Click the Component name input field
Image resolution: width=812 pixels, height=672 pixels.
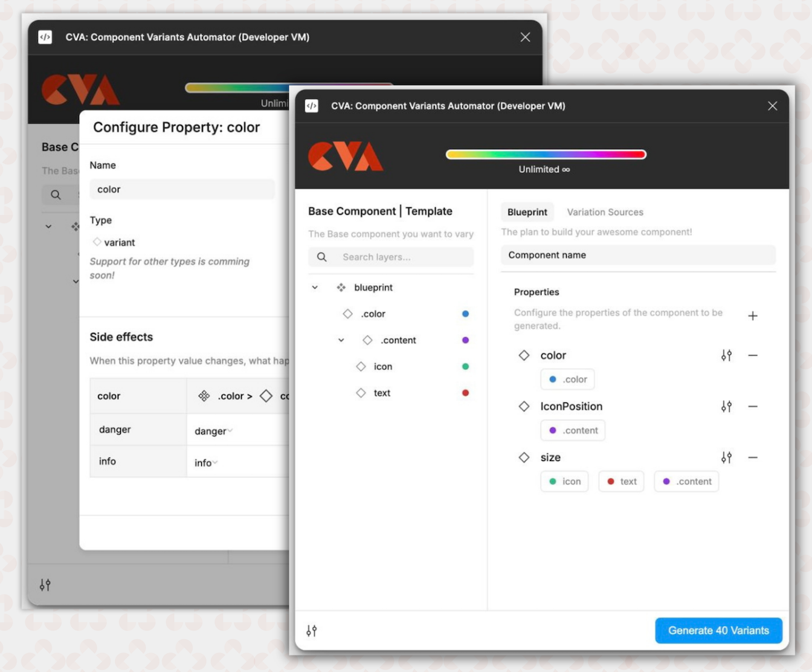click(637, 254)
